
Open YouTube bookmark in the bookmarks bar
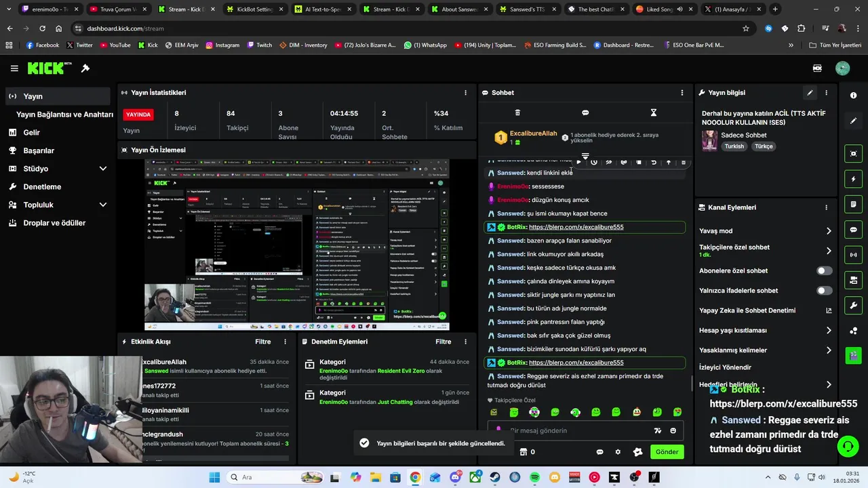(x=115, y=45)
